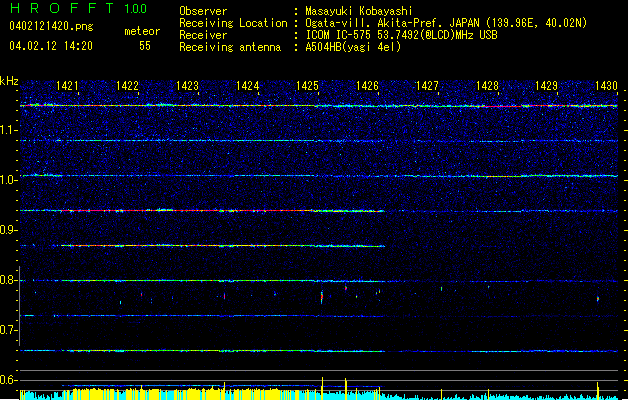
Task: Click the 0.6 frequency axis label
Action: [9, 380]
